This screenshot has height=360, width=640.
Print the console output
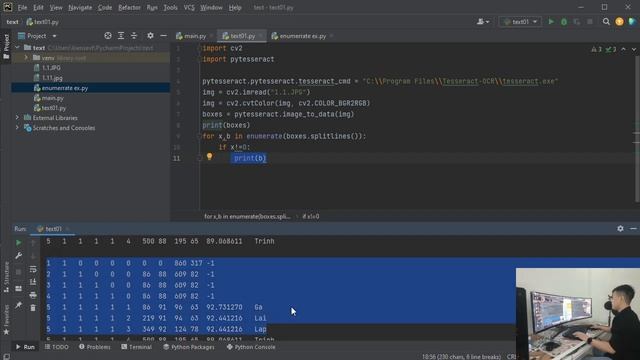coord(33,295)
